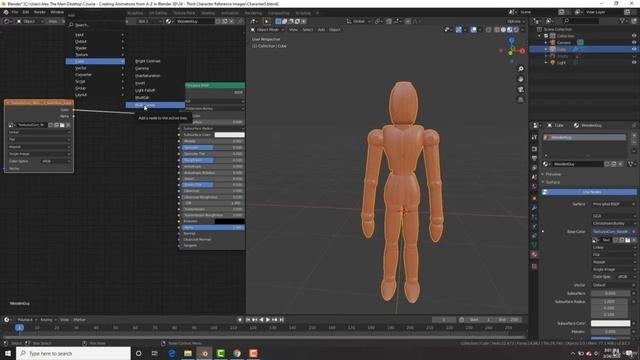Image resolution: width=640 pixels, height=360 pixels.
Task: Hide the Light object in the outliner
Action: tap(634, 62)
